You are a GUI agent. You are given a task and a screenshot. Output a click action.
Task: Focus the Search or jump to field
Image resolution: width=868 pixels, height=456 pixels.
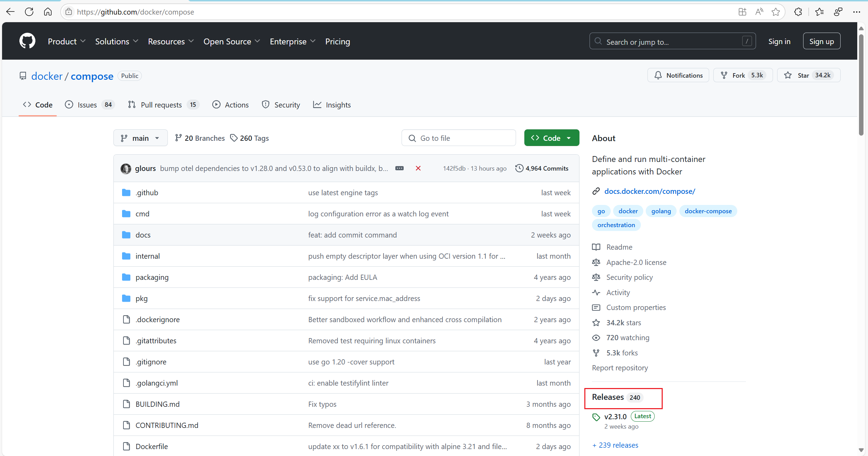tap(672, 41)
